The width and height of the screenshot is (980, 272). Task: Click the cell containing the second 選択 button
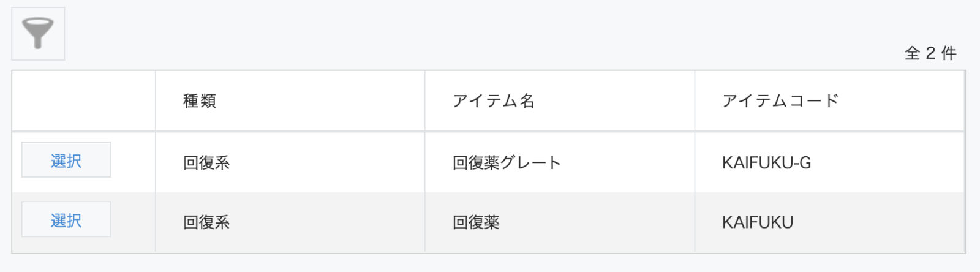(84, 222)
